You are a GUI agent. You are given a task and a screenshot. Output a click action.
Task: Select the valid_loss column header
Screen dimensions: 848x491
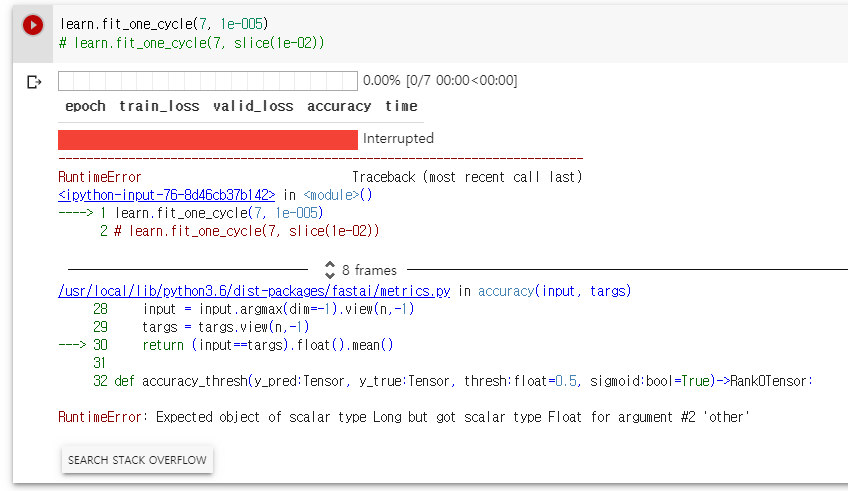click(x=253, y=106)
